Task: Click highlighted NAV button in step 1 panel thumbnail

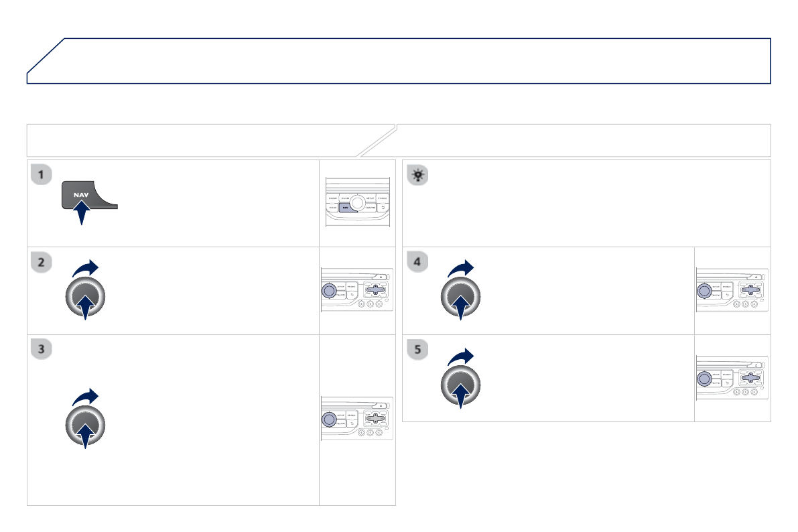Action: (x=346, y=208)
